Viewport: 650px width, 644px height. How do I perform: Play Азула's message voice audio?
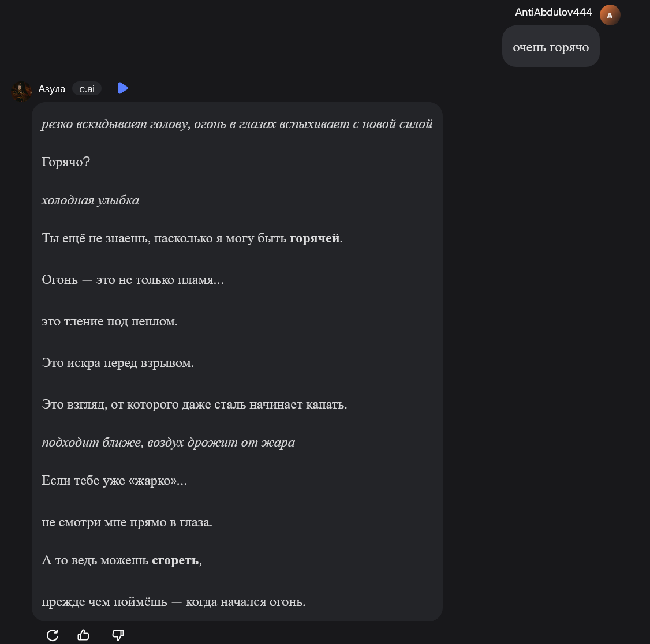(122, 88)
